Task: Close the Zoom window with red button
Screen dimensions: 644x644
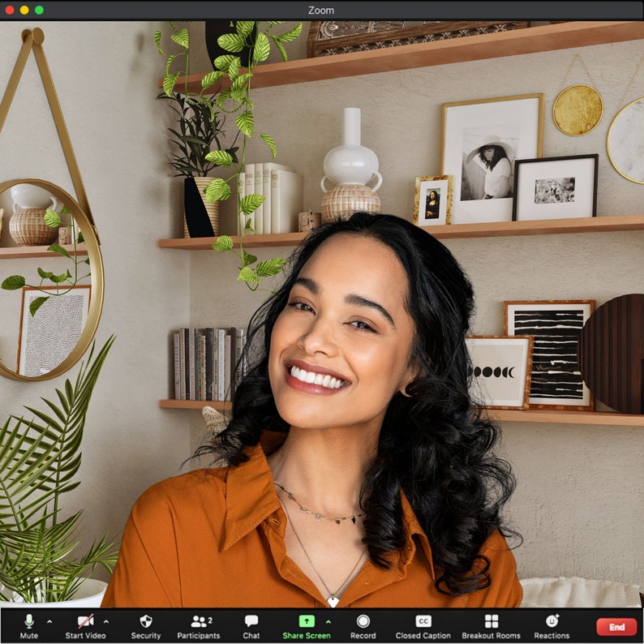Action: pos(10,10)
